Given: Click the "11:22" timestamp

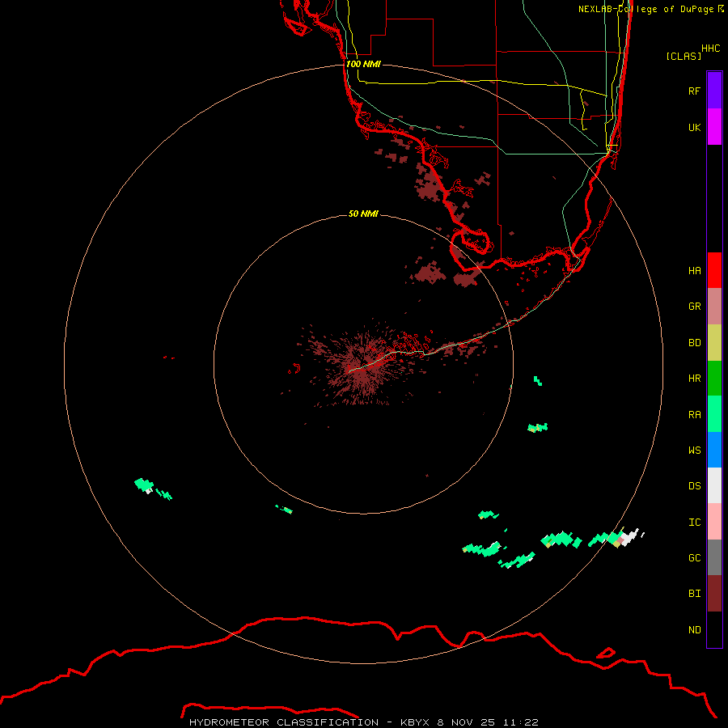Looking at the screenshot, I should coord(523,722).
